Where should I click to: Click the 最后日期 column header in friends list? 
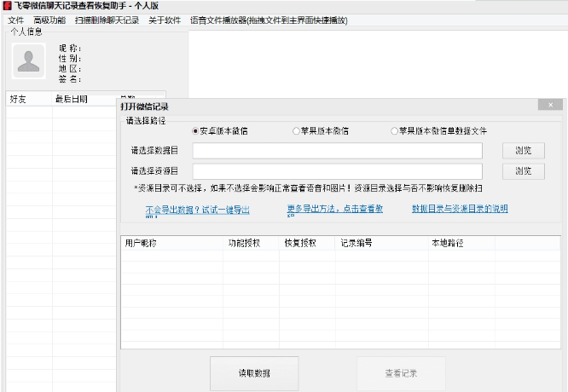(84, 99)
